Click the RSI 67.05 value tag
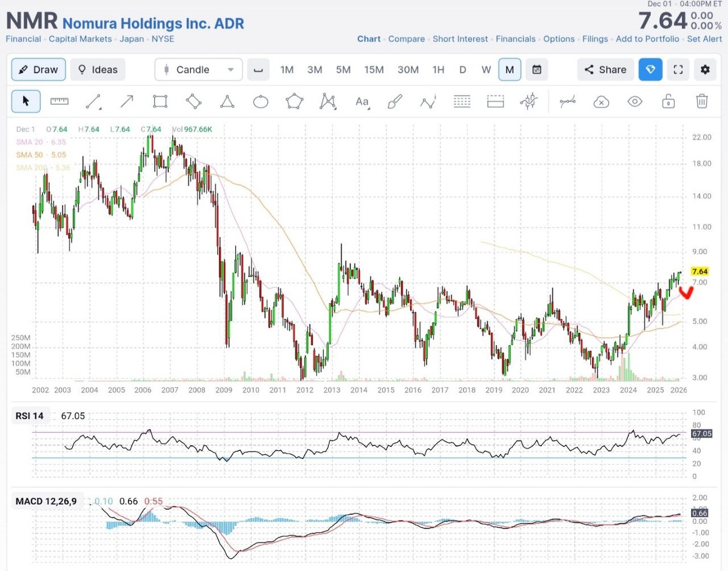Image resolution: width=728 pixels, height=571 pixels. coord(701,433)
